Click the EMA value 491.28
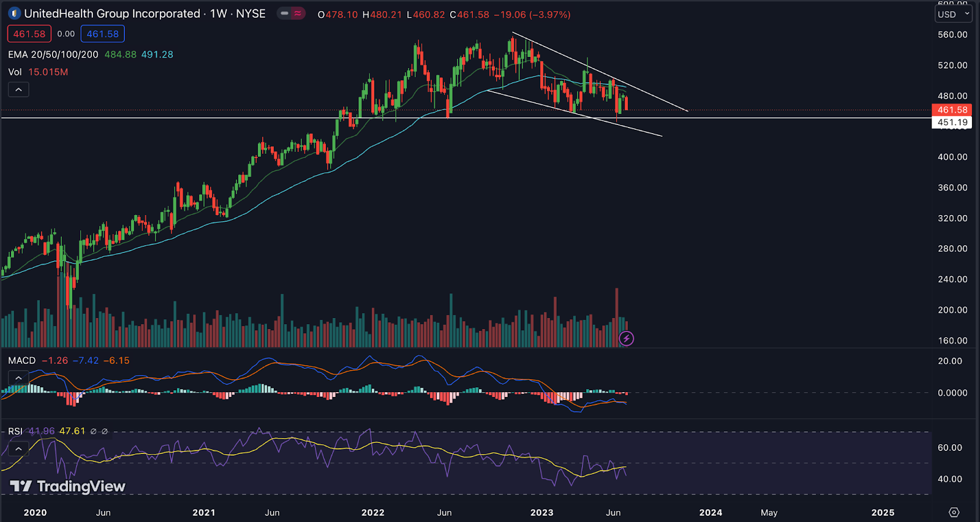 click(157, 55)
